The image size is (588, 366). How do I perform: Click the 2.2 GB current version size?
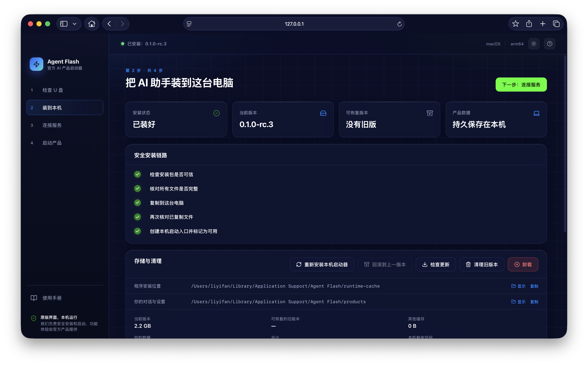coord(142,326)
